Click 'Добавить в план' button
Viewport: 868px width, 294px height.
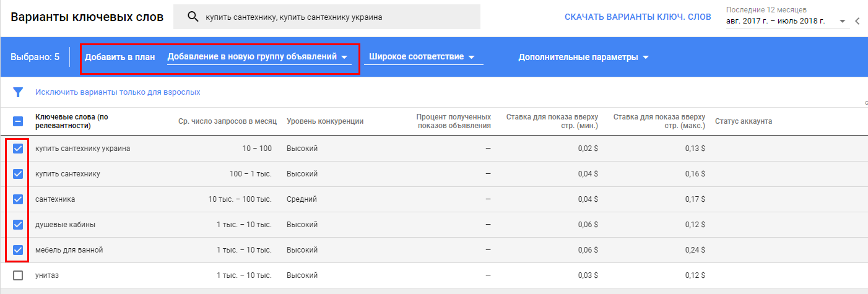click(120, 57)
